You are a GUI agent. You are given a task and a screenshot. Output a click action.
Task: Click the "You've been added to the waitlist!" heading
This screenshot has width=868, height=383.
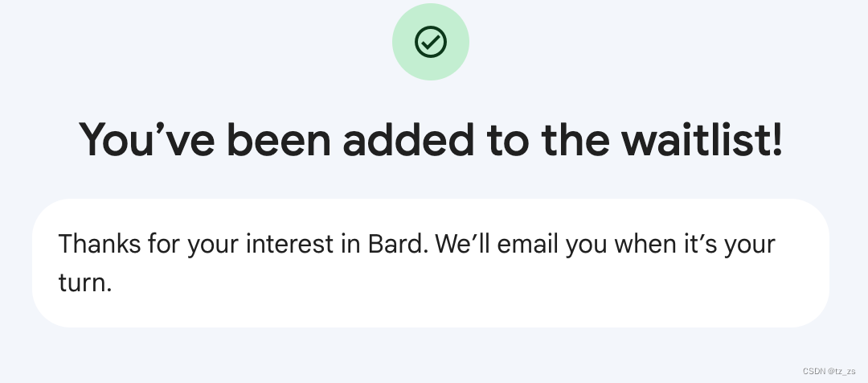(431, 139)
